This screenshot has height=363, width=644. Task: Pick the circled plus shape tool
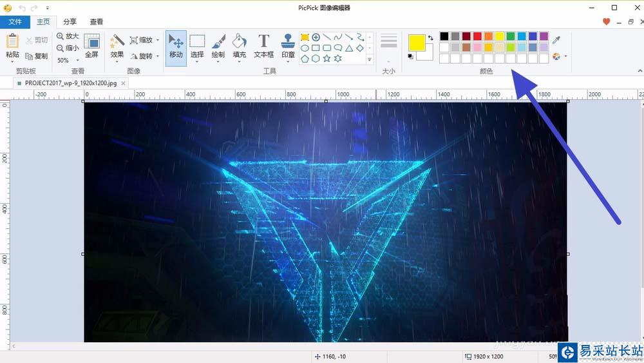tap(316, 37)
